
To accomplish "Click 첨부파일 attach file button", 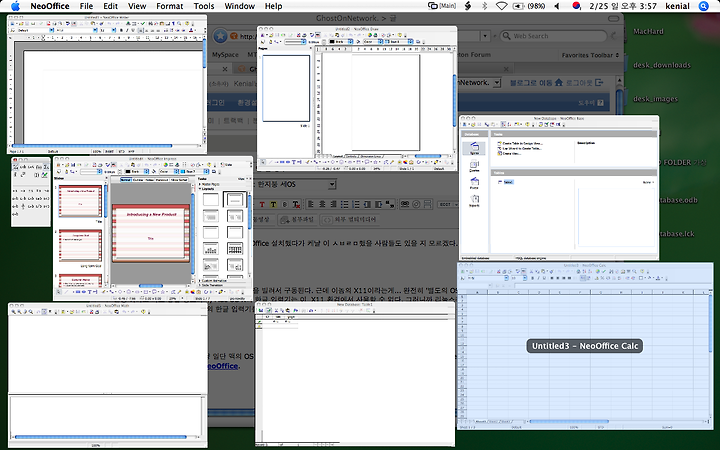I will point(298,219).
